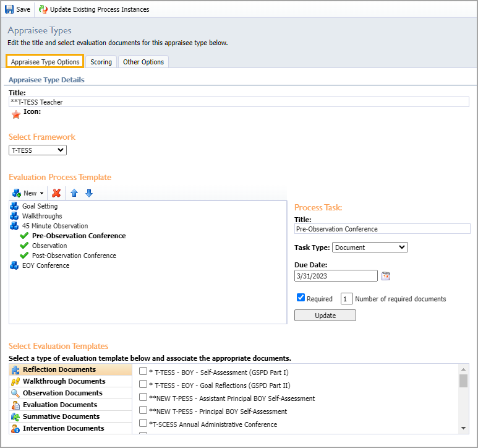The width and height of the screenshot is (478, 448).
Task: Open the due date calendar picker
Action: (386, 276)
